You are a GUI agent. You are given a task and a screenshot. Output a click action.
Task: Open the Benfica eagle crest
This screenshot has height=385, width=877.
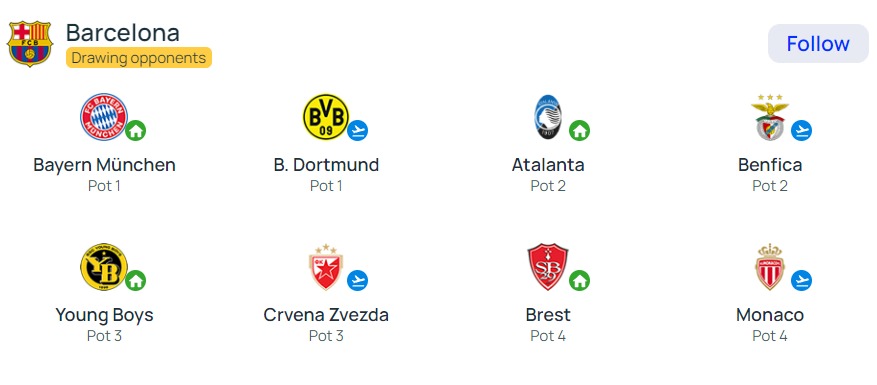pos(770,117)
